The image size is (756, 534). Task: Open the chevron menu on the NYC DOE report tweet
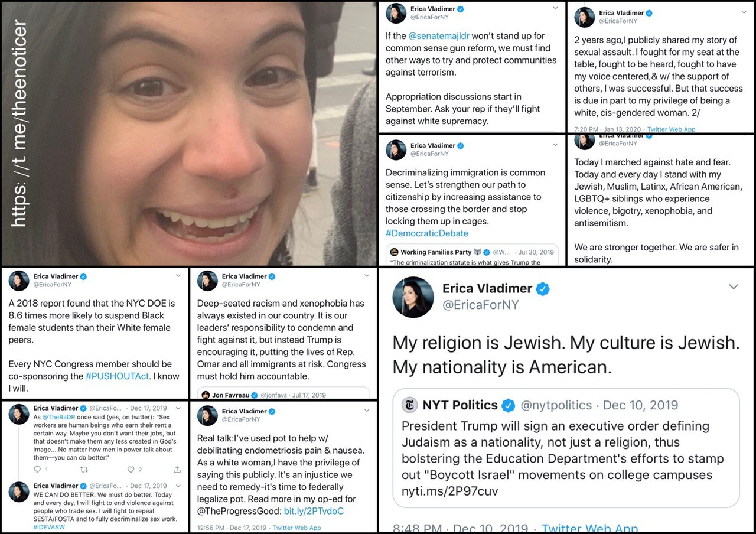tap(178, 276)
